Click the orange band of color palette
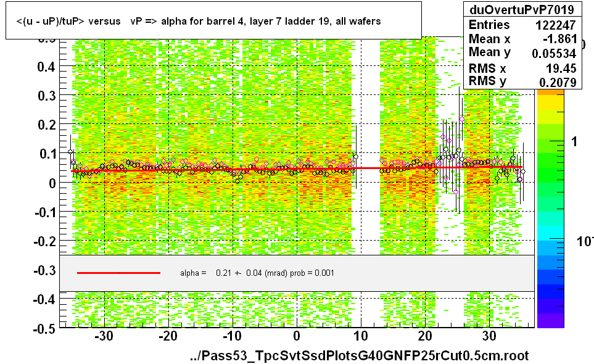Viewport: 594px width, 364px height. click(550, 93)
